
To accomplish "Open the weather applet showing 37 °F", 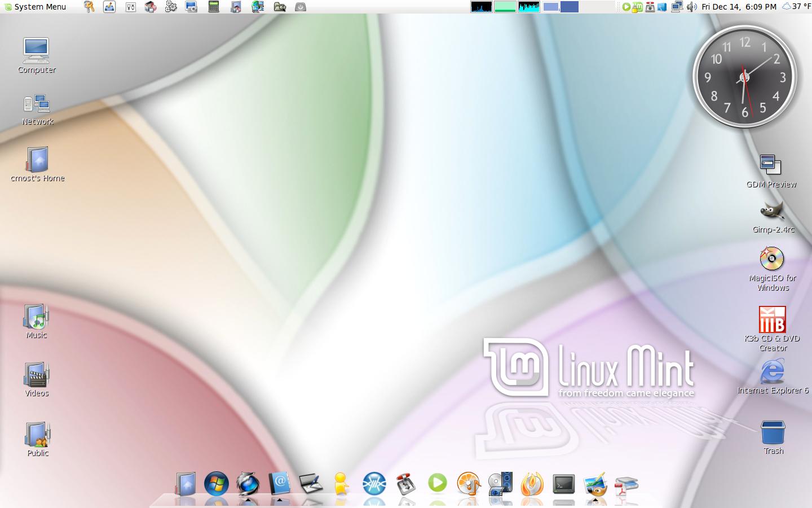I will (796, 7).
